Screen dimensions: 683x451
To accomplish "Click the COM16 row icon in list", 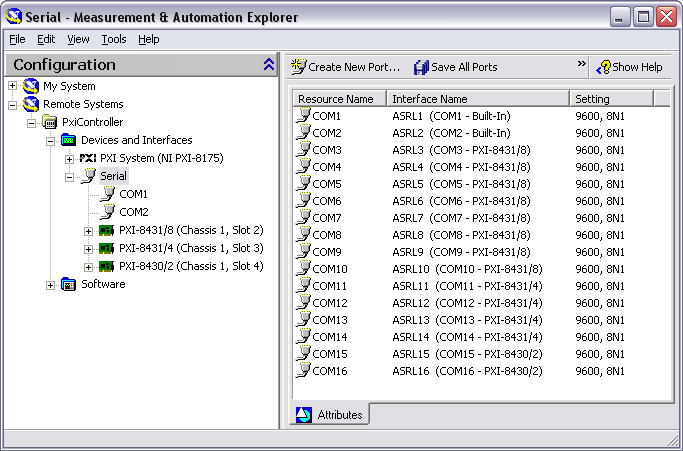I will click(303, 371).
